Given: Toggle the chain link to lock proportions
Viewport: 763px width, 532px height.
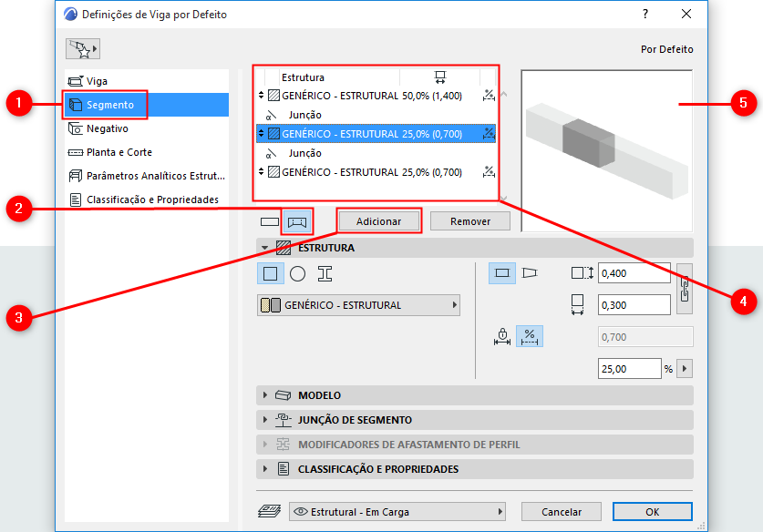Looking at the screenshot, I should click(x=684, y=290).
